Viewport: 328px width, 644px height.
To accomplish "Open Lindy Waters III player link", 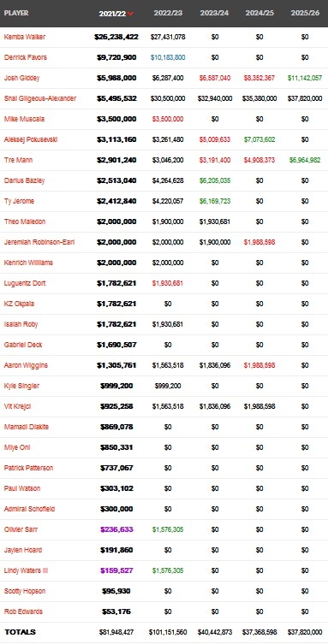I will [x=26, y=570].
